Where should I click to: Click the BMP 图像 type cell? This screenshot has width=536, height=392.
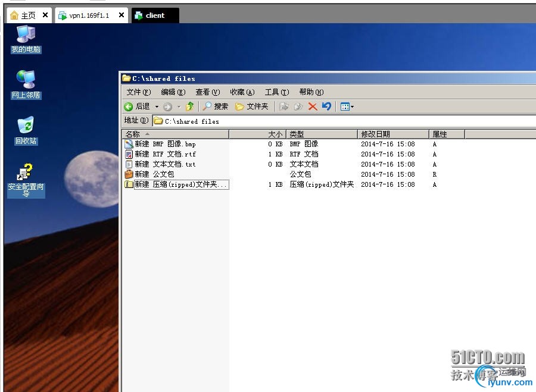coord(304,144)
